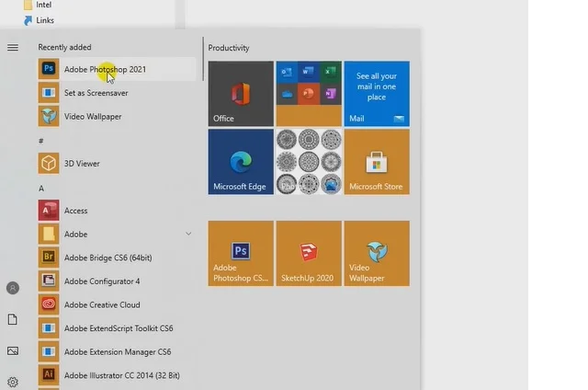Open Video Wallpaper in Recently added list
This screenshot has height=390, width=588.
point(117,117)
